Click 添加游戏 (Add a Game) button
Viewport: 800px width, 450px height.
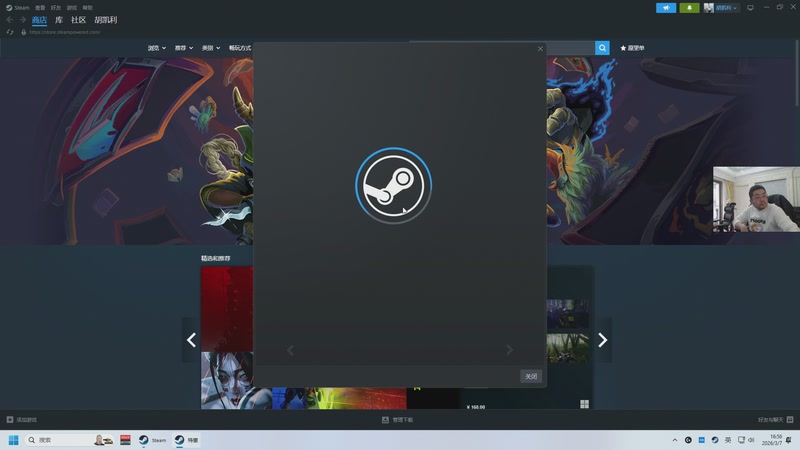21,420
